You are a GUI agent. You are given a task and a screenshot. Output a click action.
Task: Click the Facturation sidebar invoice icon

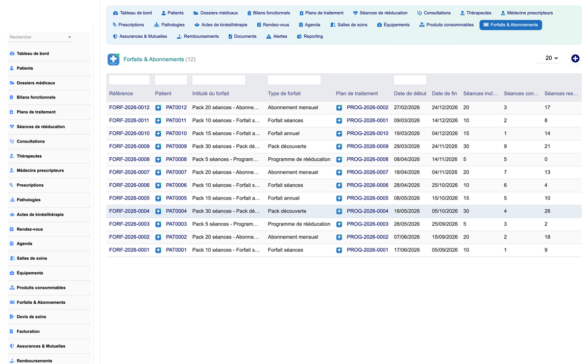(x=12, y=332)
